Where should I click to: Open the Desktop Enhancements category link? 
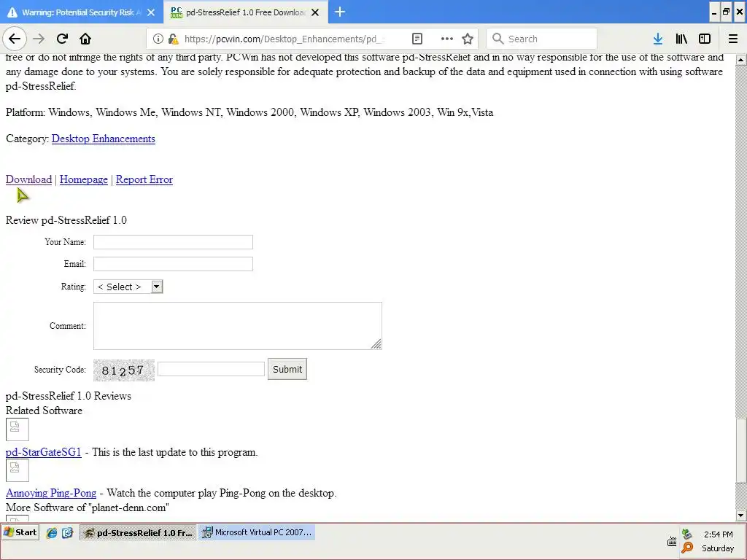[104, 139]
